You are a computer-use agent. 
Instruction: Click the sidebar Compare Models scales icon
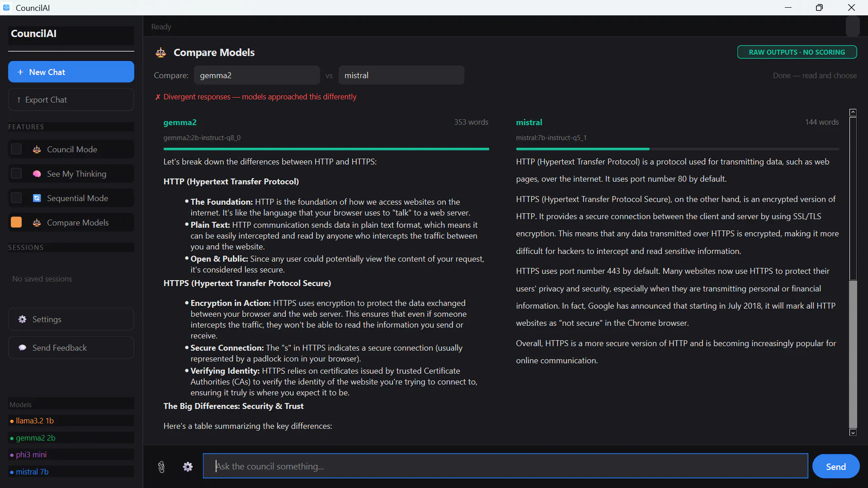pos(37,223)
